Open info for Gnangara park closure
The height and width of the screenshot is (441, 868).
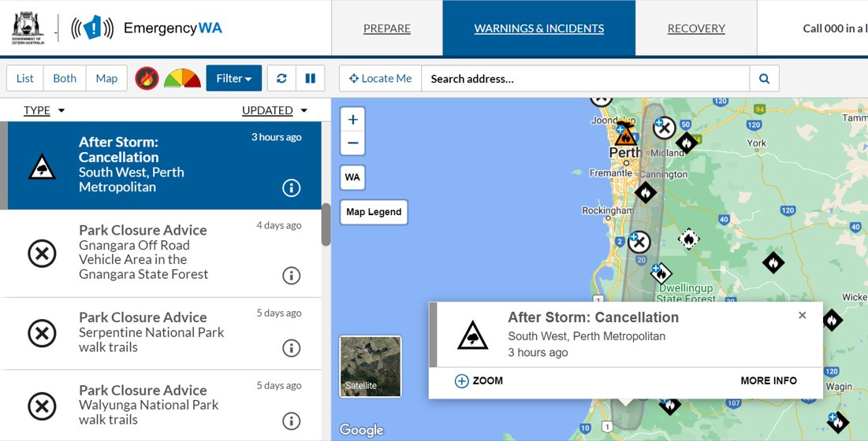click(291, 275)
